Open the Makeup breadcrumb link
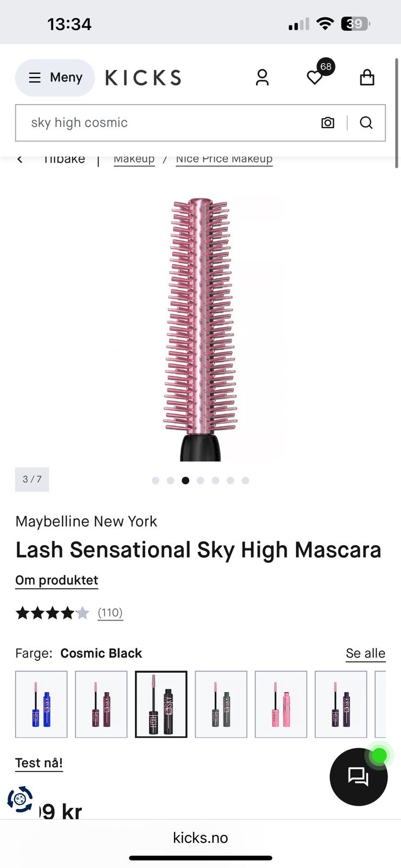Viewport: 401px width, 868px height. coord(134,159)
